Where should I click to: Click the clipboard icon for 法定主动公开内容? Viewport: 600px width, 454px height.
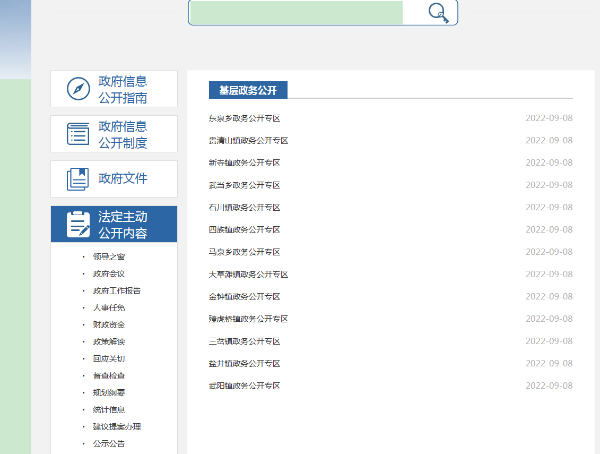tap(79, 224)
